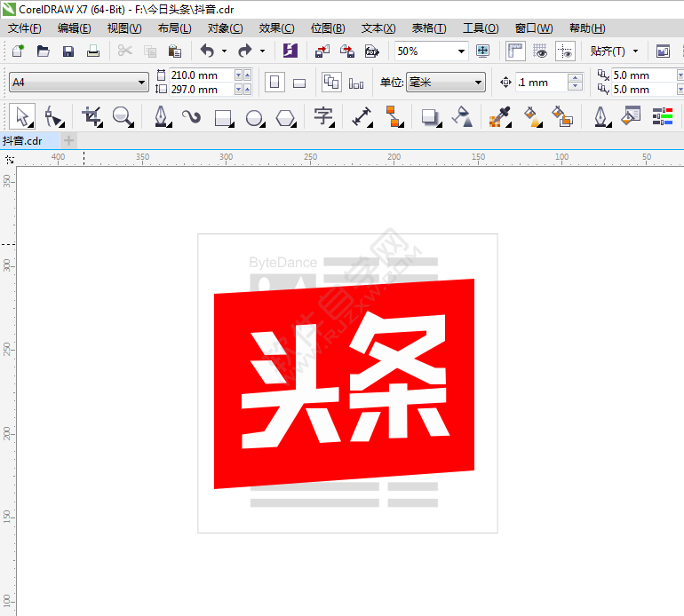Viewport: 684px width, 616px height.
Task: Save the document with the floppy disk icon
Action: pos(68,51)
